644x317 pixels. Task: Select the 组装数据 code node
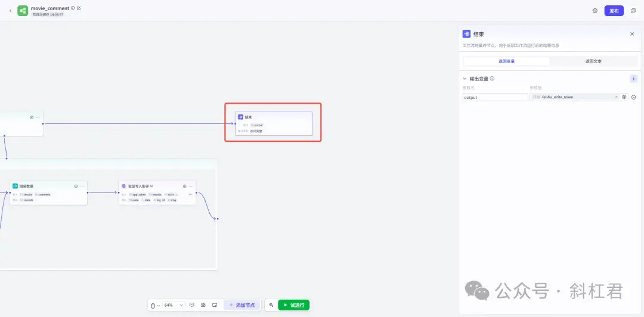tap(48, 192)
